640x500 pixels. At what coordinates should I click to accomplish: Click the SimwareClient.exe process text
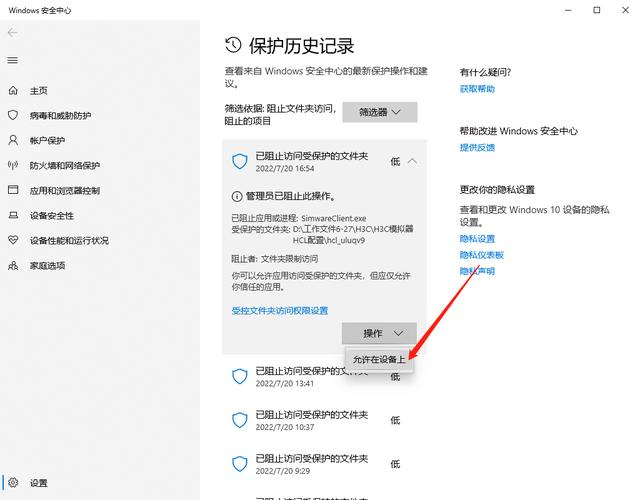coord(333,218)
